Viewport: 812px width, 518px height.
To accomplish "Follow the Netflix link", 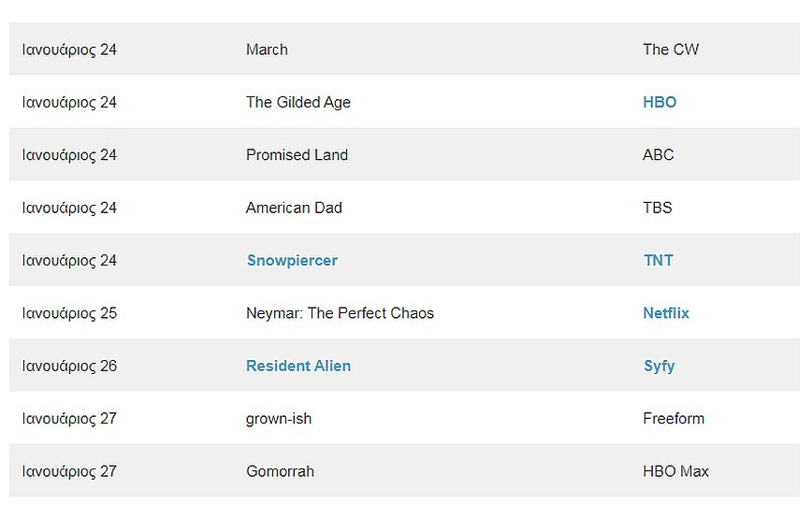I will tap(665, 313).
